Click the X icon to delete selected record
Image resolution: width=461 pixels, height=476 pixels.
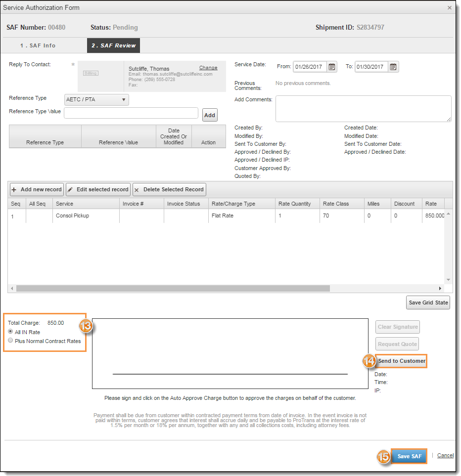click(138, 189)
